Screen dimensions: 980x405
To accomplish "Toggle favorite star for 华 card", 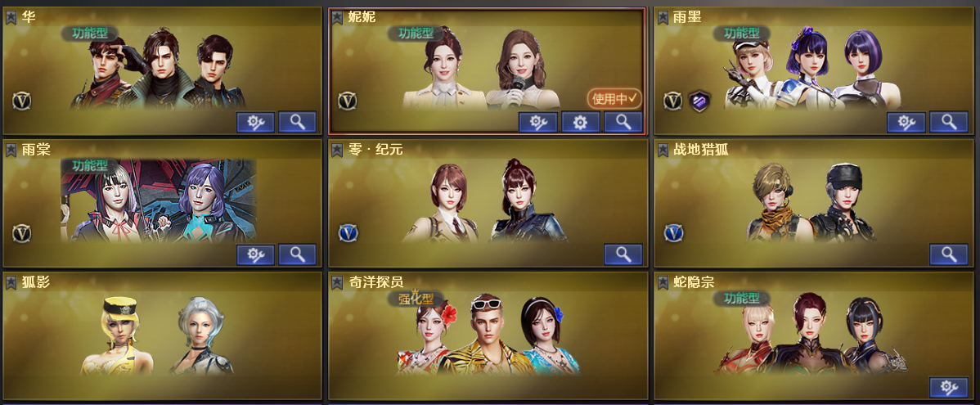I will [11, 17].
